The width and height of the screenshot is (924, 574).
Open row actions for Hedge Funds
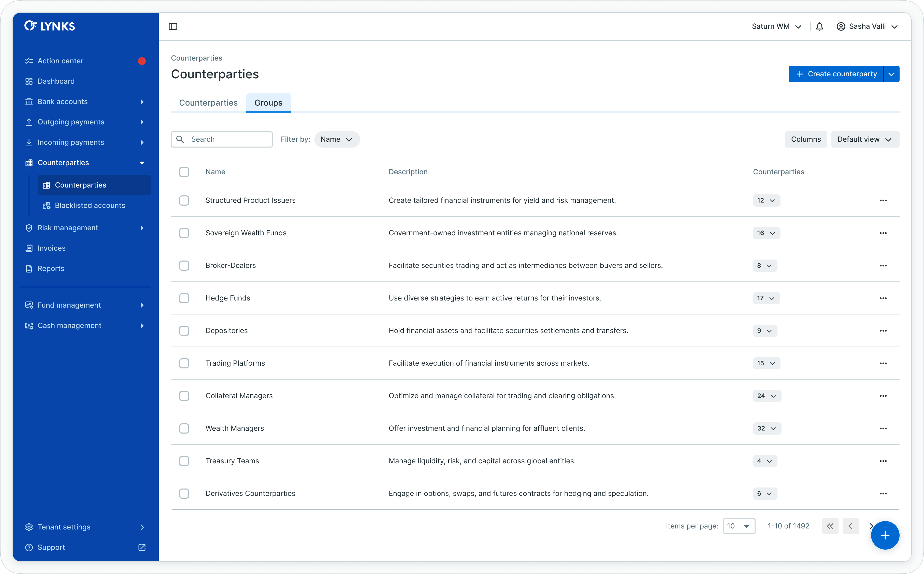click(883, 298)
